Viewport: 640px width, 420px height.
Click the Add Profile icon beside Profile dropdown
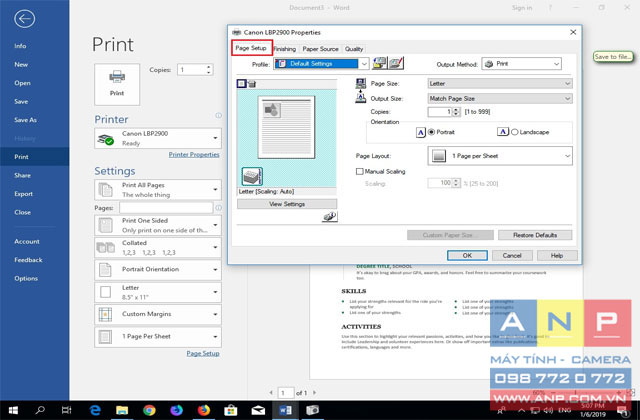380,63
